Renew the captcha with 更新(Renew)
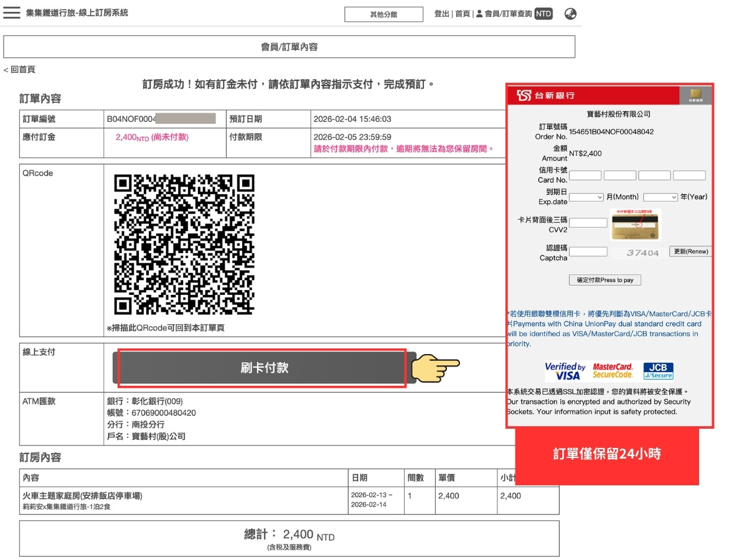This screenshot has width=747, height=560. (x=691, y=251)
